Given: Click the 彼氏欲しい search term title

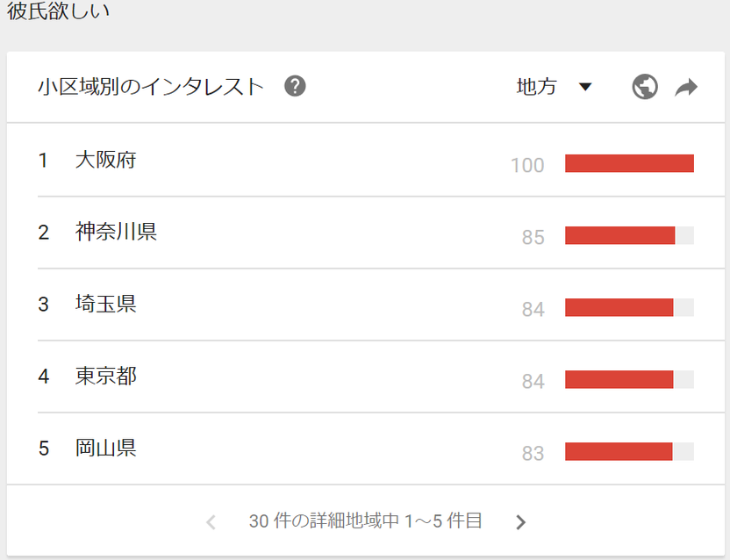Looking at the screenshot, I should tap(58, 11).
